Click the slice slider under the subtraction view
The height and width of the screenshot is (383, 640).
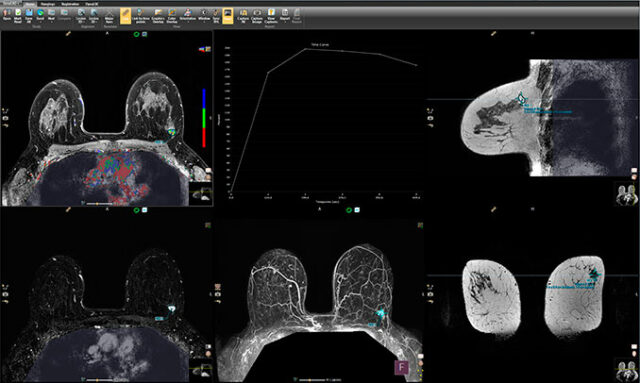[x=99, y=379]
